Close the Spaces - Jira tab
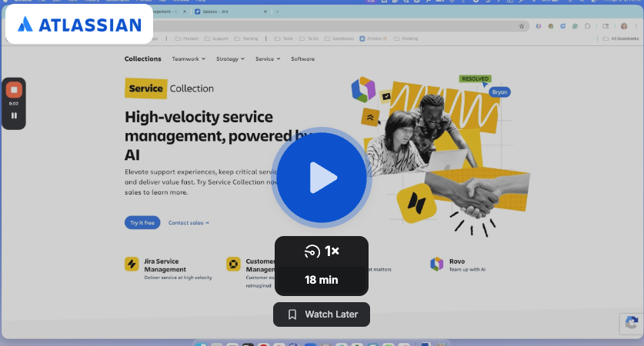The width and height of the screenshot is (644, 346). (x=265, y=12)
